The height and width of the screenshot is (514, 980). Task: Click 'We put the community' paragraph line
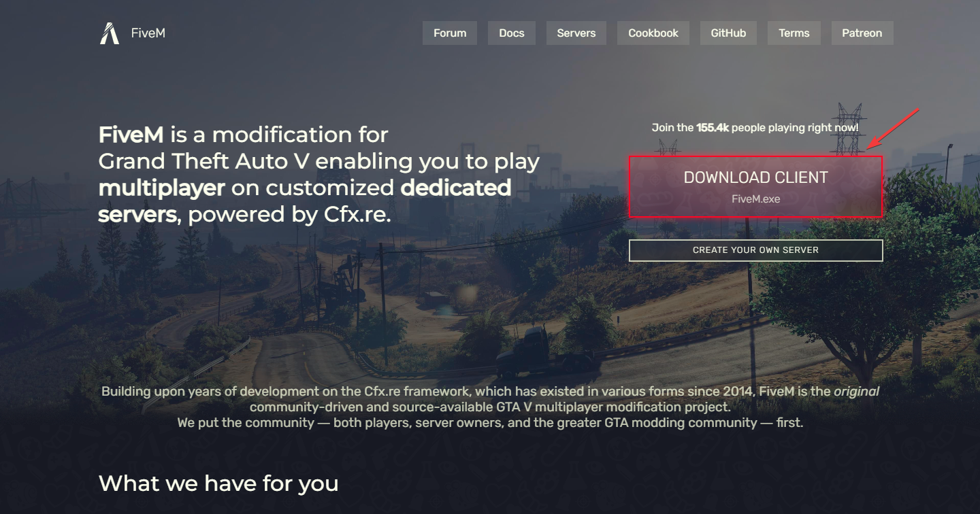point(490,422)
